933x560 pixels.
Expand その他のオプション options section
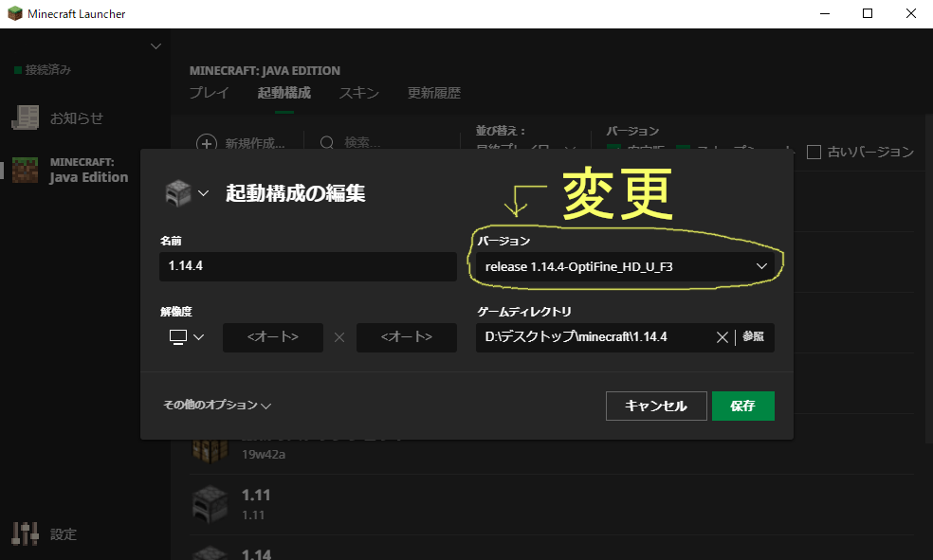click(214, 405)
